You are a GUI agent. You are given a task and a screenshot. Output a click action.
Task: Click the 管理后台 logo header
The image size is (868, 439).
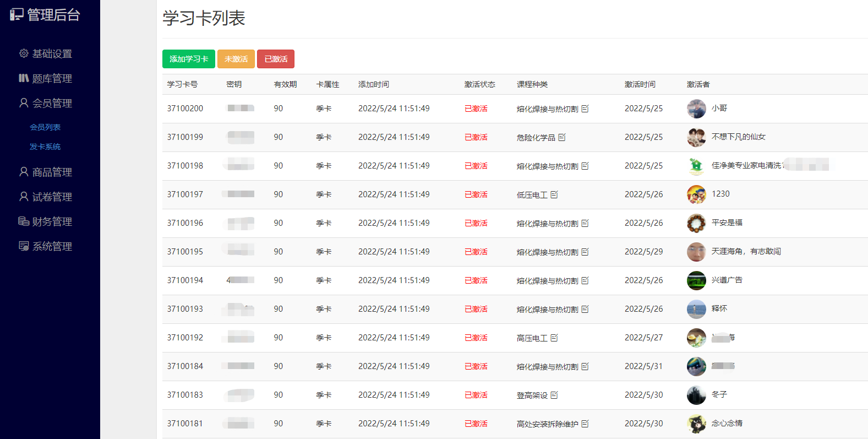(x=46, y=15)
